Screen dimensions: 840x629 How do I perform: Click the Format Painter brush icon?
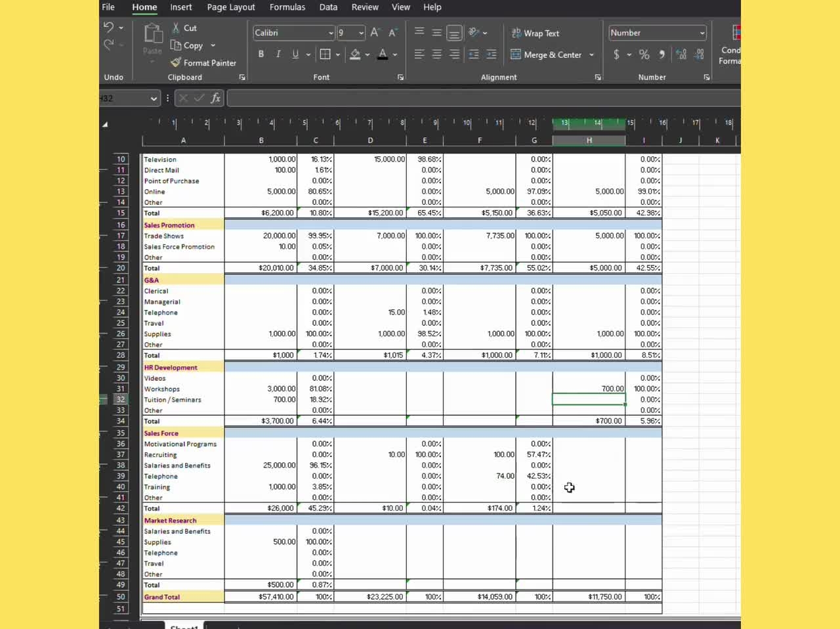pos(176,63)
